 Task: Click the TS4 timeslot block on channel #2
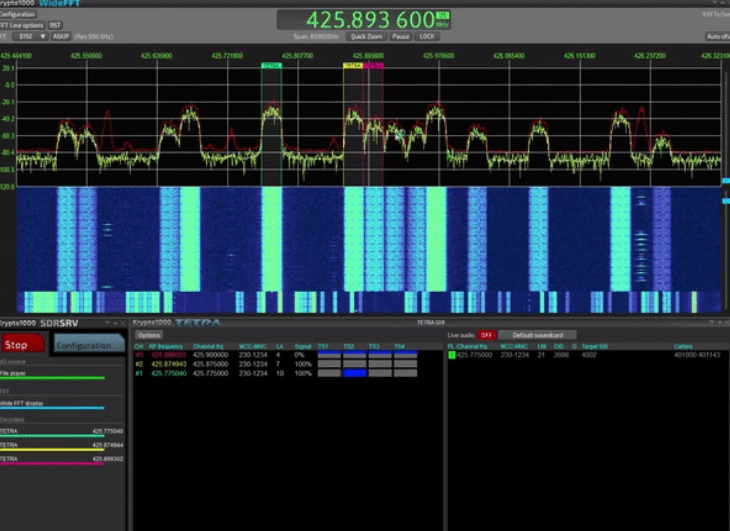[405, 364]
